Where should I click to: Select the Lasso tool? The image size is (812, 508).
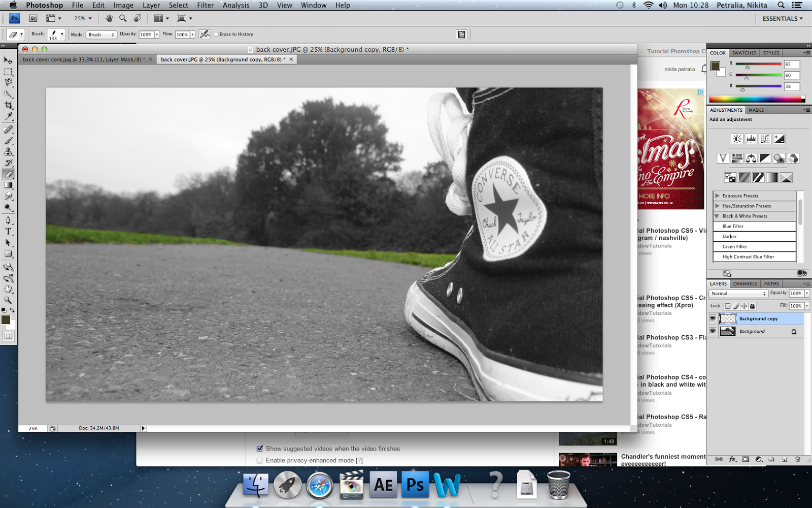(x=8, y=82)
